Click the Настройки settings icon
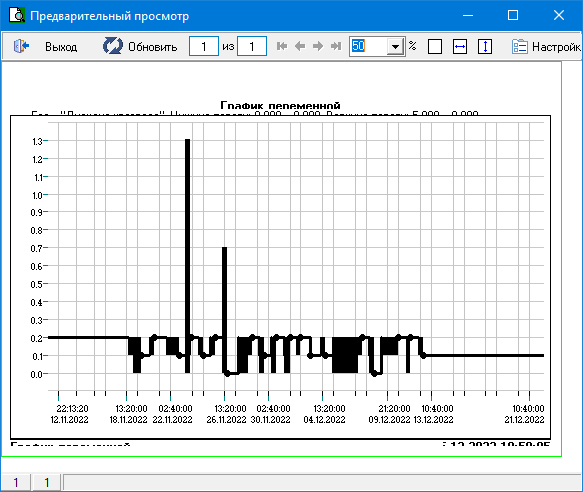The width and height of the screenshot is (583, 492). (519, 46)
